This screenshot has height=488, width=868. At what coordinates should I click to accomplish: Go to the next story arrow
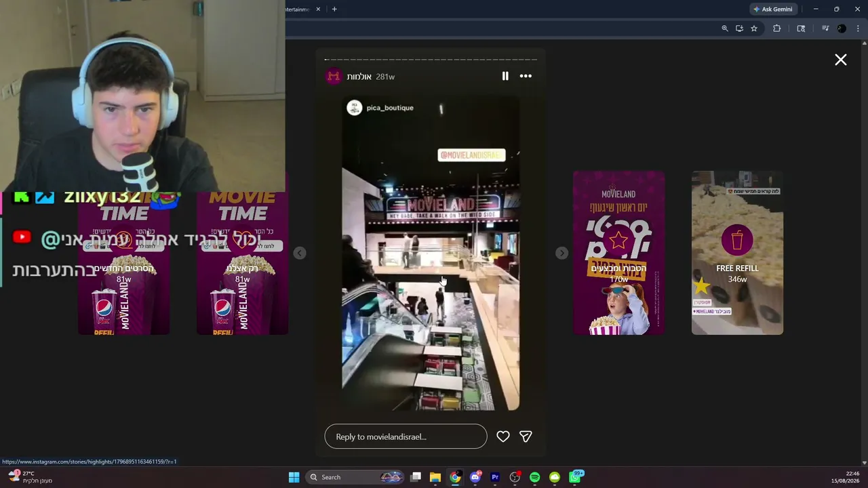[561, 253]
